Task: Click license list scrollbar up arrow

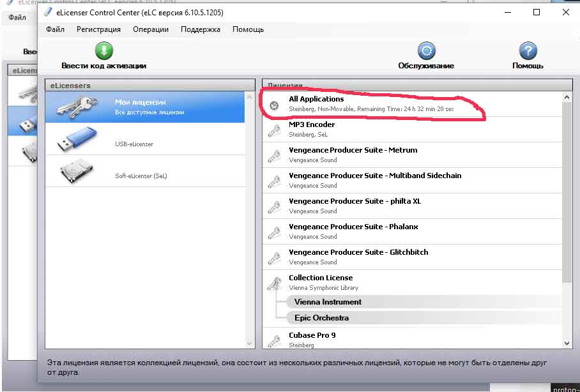Action: pos(567,97)
